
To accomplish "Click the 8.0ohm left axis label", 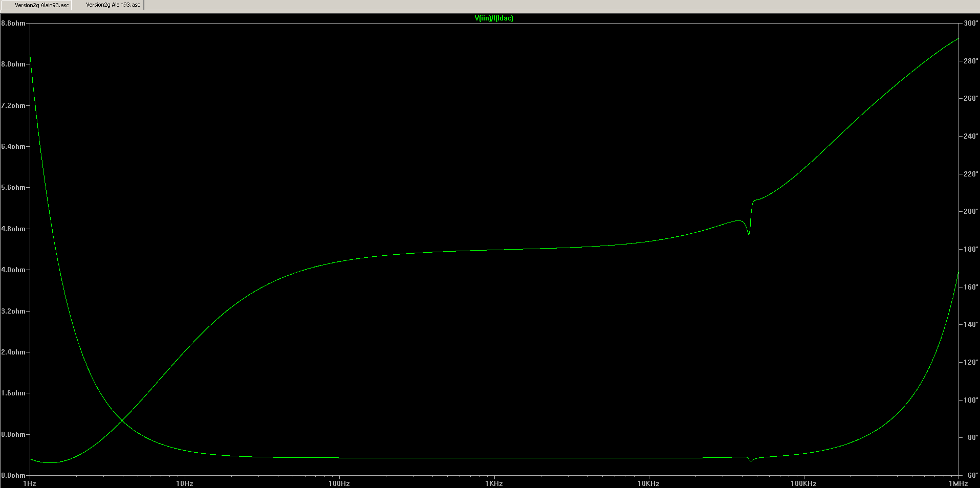I will pos(13,64).
